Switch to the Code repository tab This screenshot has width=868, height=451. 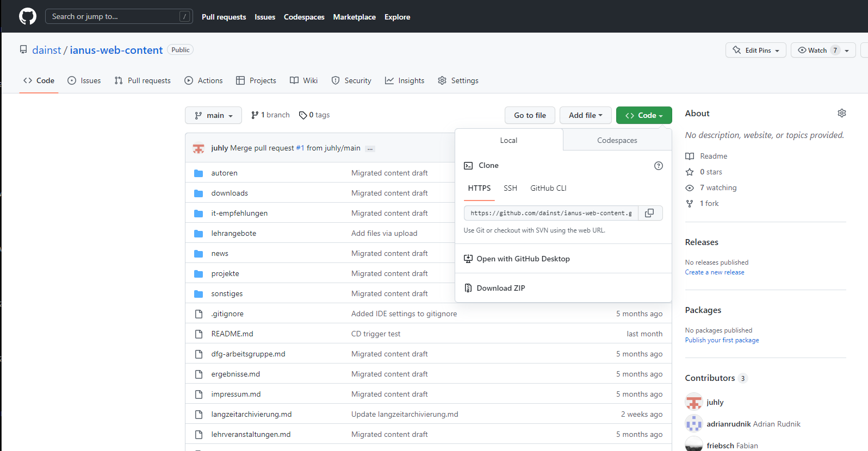pos(39,80)
